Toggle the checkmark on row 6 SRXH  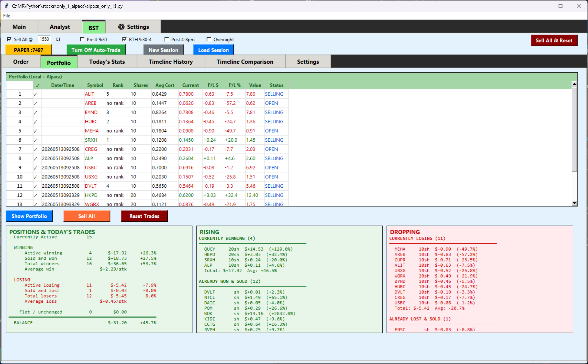[35, 140]
